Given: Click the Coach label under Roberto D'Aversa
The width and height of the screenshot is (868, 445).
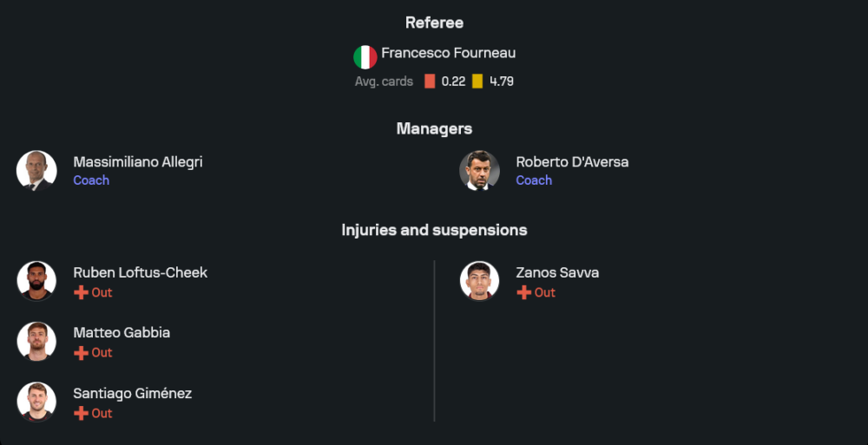Looking at the screenshot, I should (x=534, y=180).
